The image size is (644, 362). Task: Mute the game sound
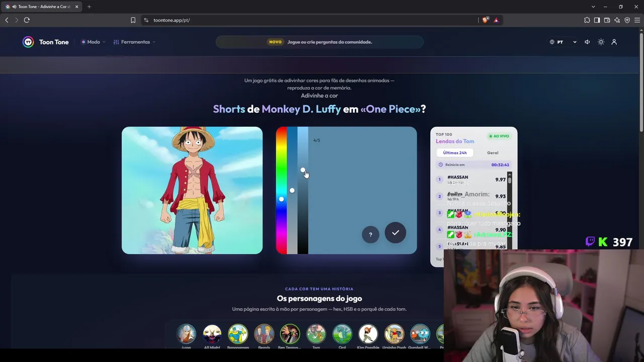(587, 42)
